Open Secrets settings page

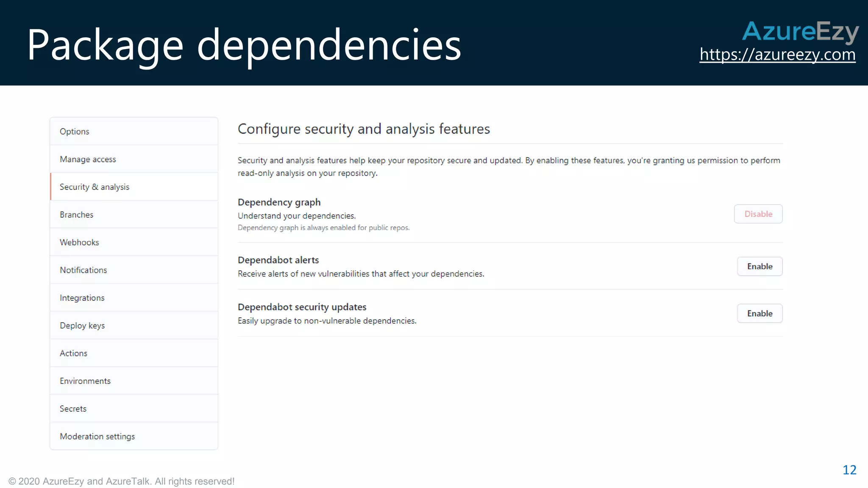pyautogui.click(x=134, y=409)
